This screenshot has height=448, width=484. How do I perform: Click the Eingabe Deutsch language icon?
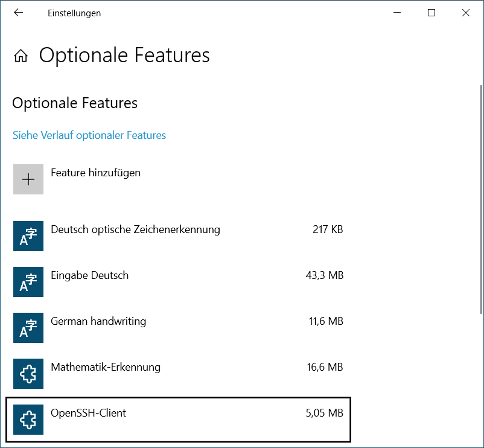(28, 282)
